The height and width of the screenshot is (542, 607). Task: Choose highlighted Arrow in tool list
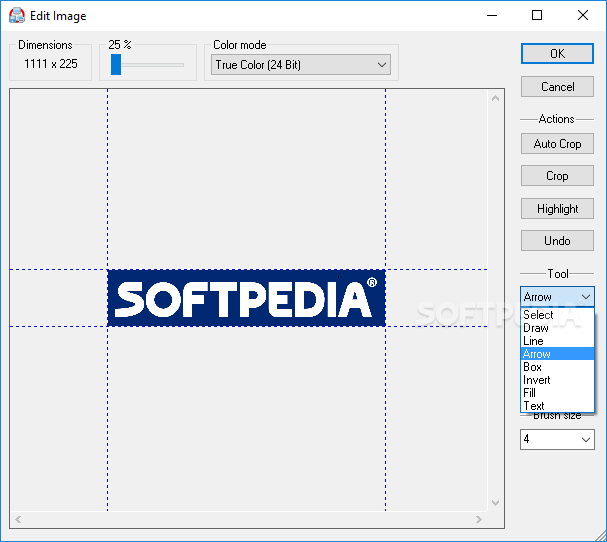tap(557, 354)
